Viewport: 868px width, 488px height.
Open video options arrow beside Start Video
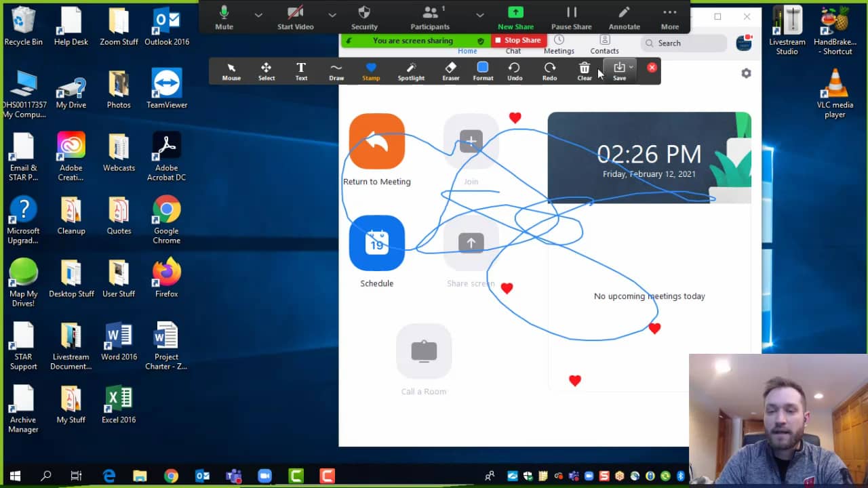[x=332, y=15]
